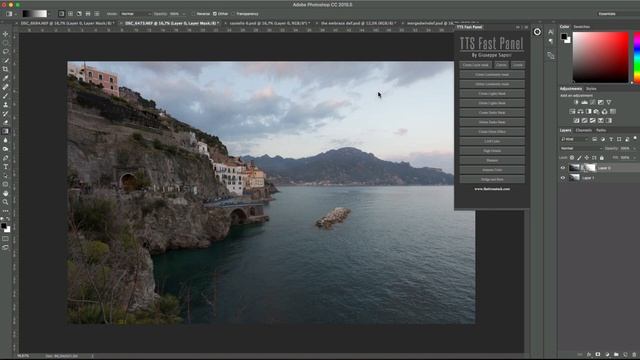Click Dodge and Burn button

tap(492, 179)
